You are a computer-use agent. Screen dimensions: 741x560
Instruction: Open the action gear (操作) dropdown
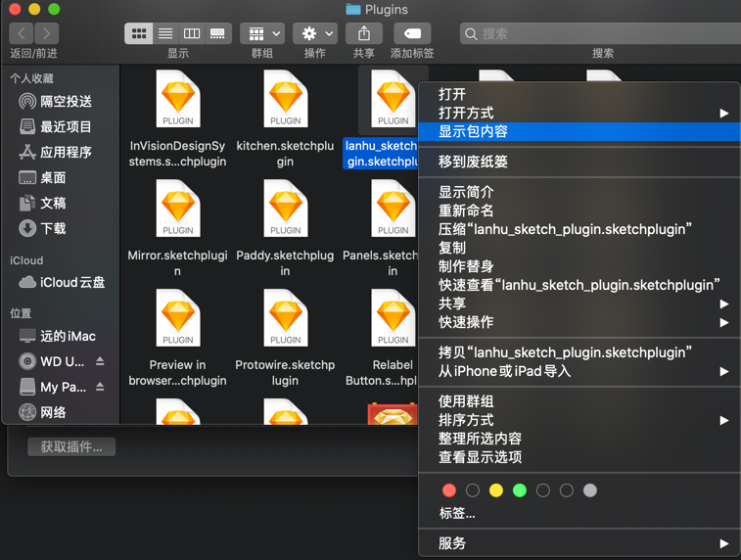coord(315,33)
